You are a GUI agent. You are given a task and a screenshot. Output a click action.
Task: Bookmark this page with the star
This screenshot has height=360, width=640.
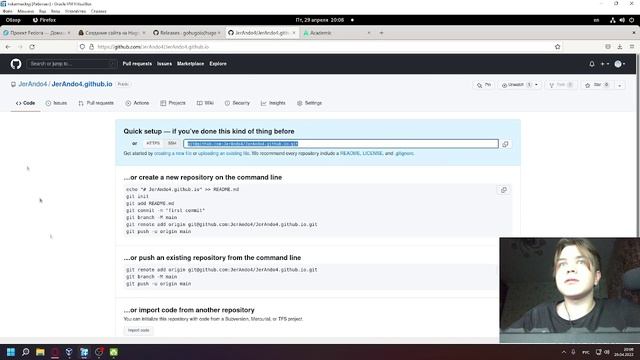[558, 47]
